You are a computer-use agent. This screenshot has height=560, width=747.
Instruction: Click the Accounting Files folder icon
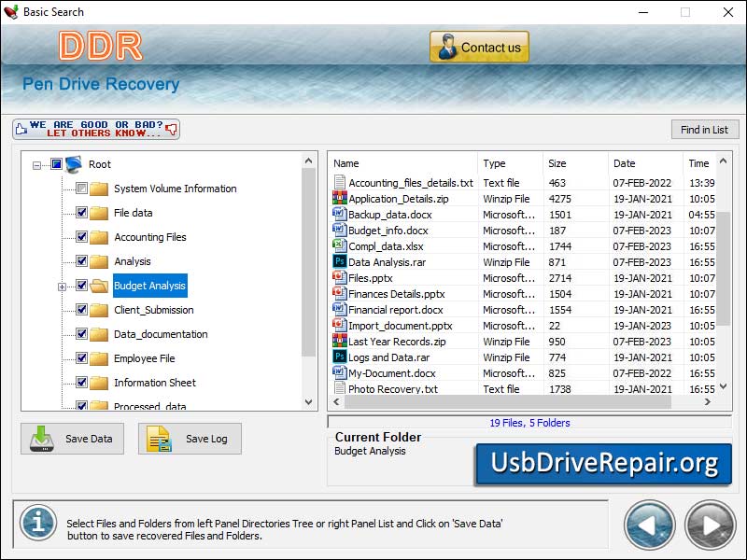(99, 238)
